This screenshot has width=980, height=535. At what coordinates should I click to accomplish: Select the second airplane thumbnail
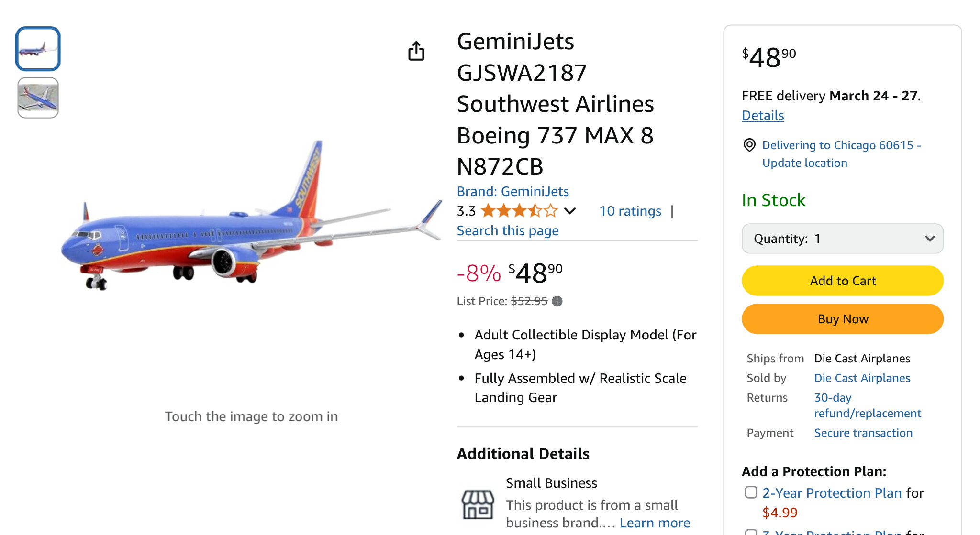click(38, 98)
